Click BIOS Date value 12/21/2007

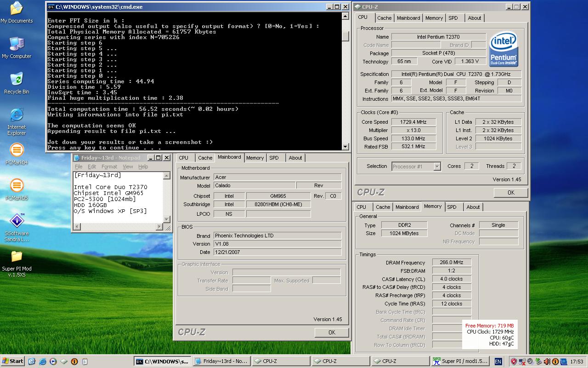277,252
